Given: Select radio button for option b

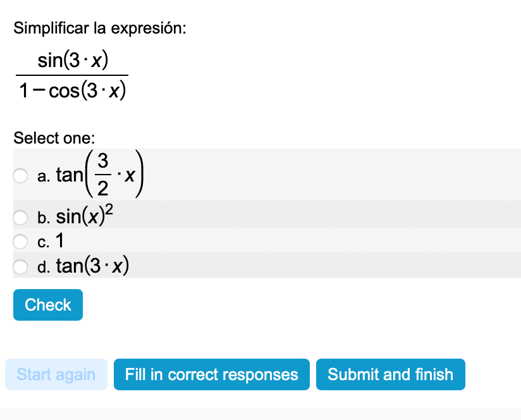Looking at the screenshot, I should (x=21, y=218).
